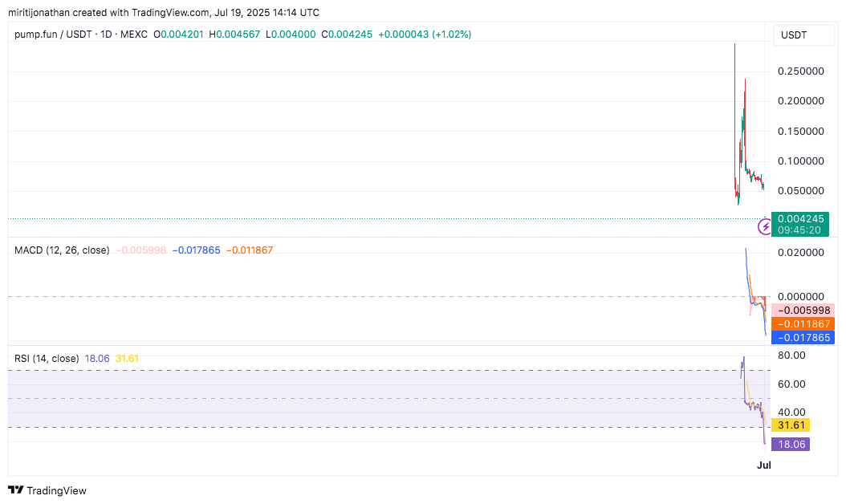Screen dimensions: 846x504
Task: Click the 80.00 RSI axis label
Action: (x=791, y=355)
